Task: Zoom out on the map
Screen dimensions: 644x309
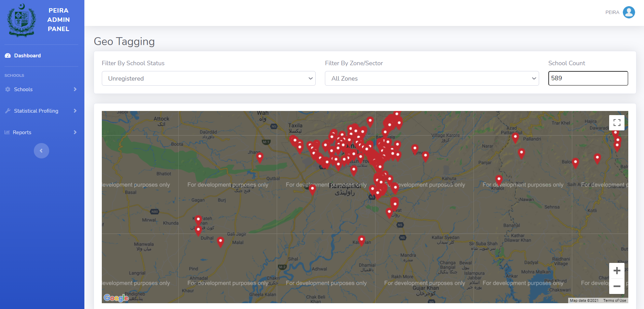Action: click(617, 286)
